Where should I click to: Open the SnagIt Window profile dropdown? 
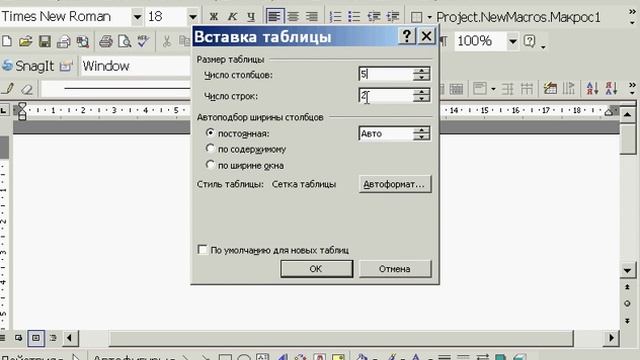[135, 66]
